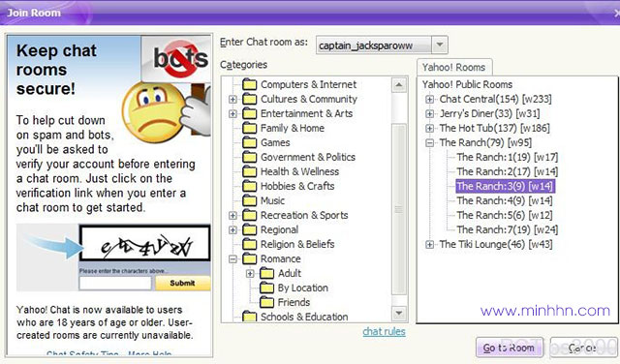Expand the Cultures & Community category
Image resolution: width=620 pixels, height=364 pixels.
point(232,99)
